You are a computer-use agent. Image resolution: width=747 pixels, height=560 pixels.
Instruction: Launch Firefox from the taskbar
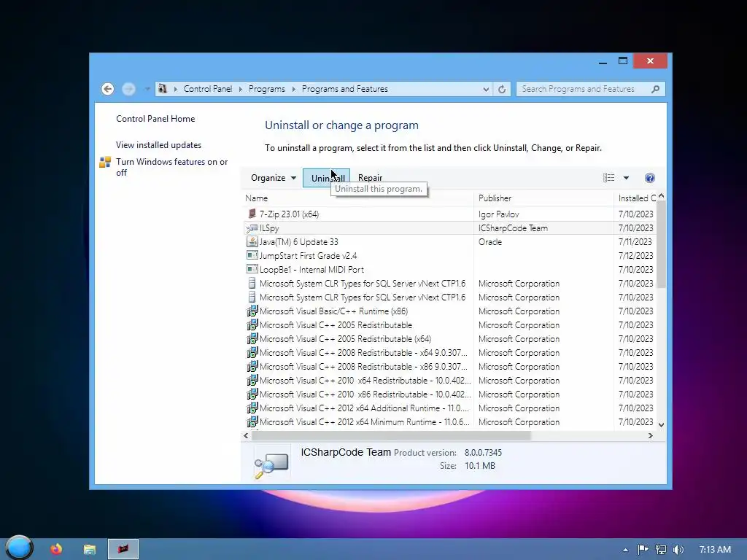56,549
